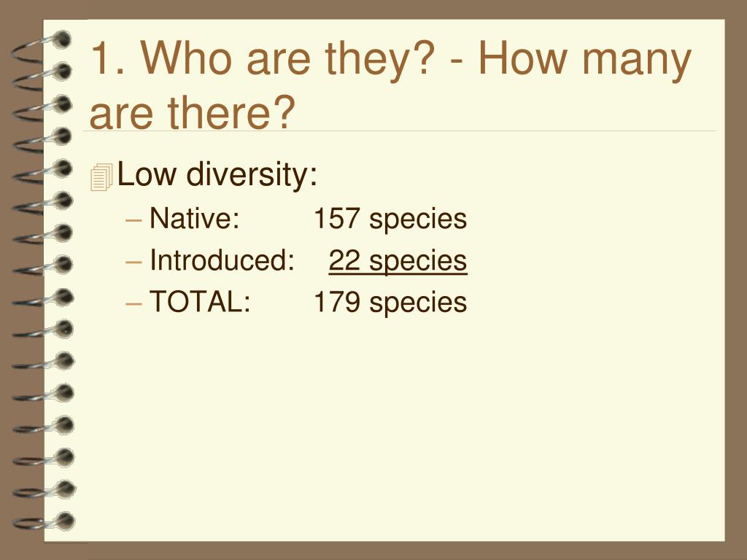747x560 pixels.
Task: Click the '179 species' total value
Action: 390,303
